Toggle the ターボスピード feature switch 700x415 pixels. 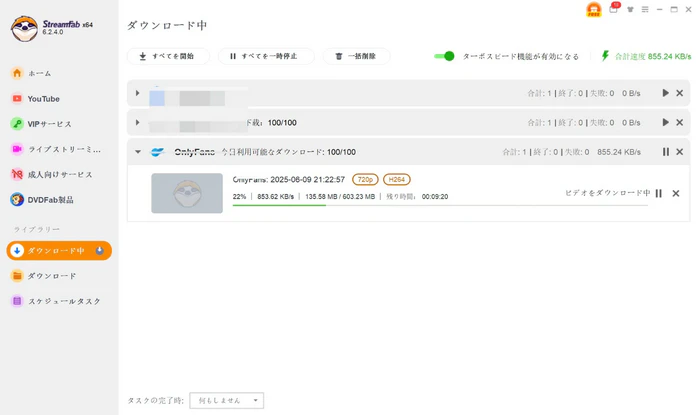point(445,56)
